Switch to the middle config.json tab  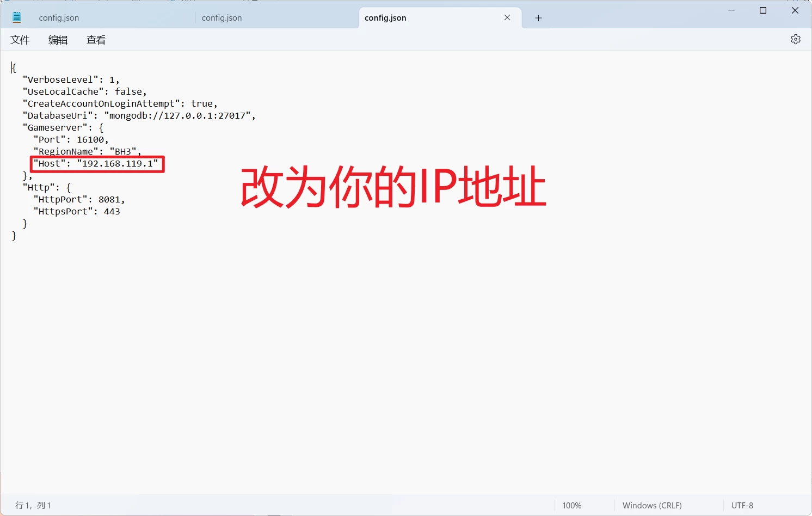point(222,18)
